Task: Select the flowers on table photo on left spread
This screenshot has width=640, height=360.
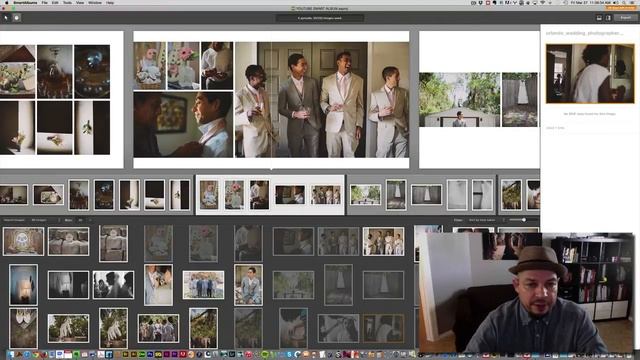Action: click(17, 71)
